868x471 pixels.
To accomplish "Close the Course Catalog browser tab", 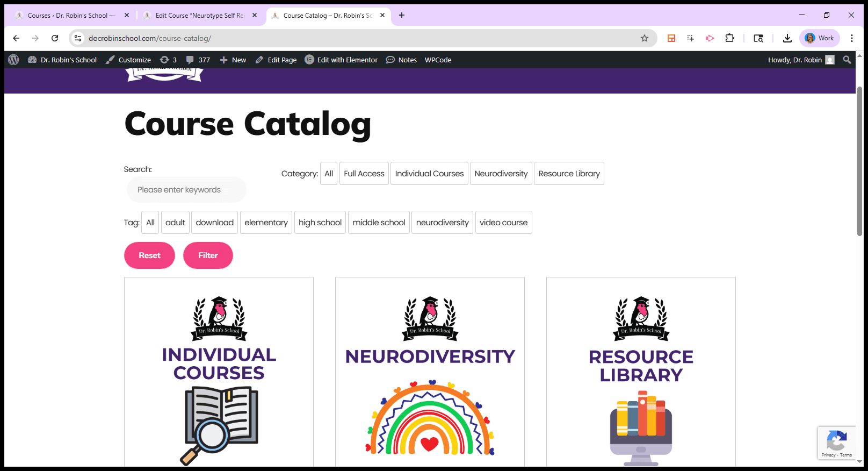I will click(382, 15).
